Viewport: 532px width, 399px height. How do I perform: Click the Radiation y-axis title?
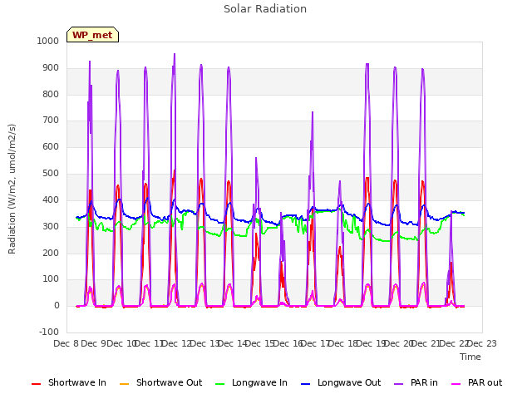pos(12,189)
